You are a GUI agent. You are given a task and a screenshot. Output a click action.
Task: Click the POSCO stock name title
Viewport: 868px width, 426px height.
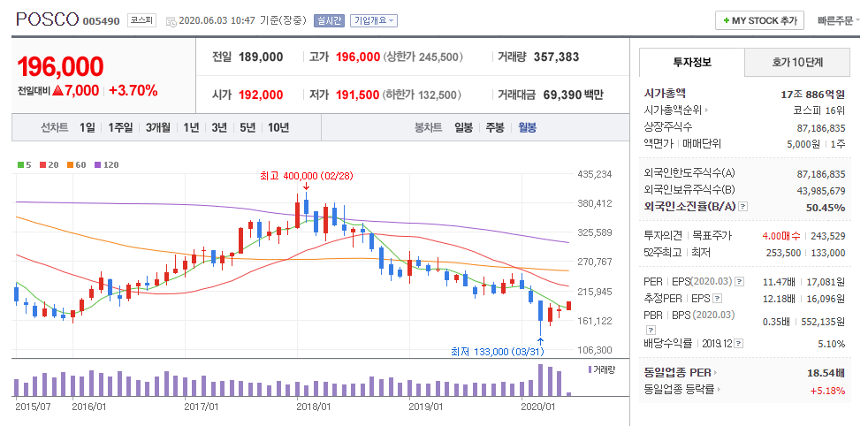coord(48,19)
